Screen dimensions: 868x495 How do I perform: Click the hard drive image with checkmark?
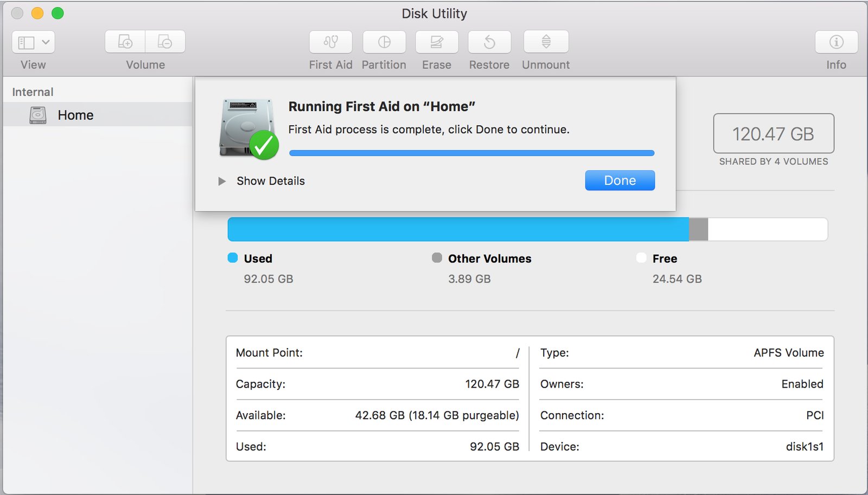248,129
